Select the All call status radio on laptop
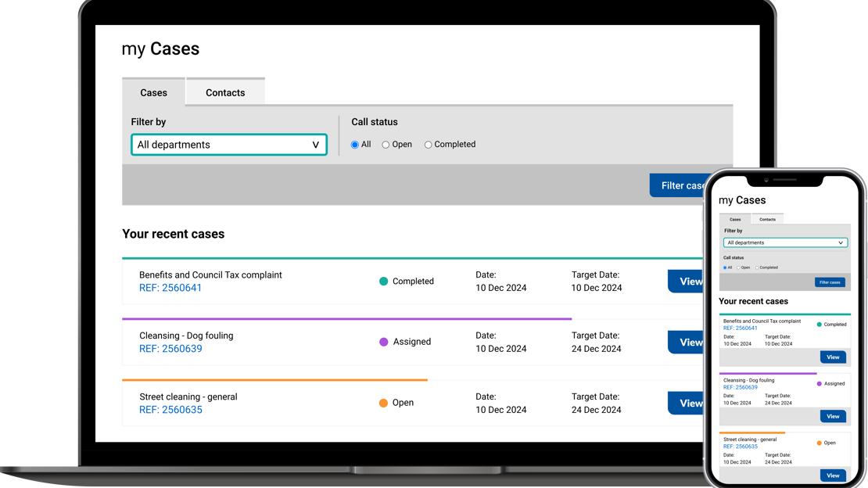Screen dimensions: 868x488 pos(355,145)
